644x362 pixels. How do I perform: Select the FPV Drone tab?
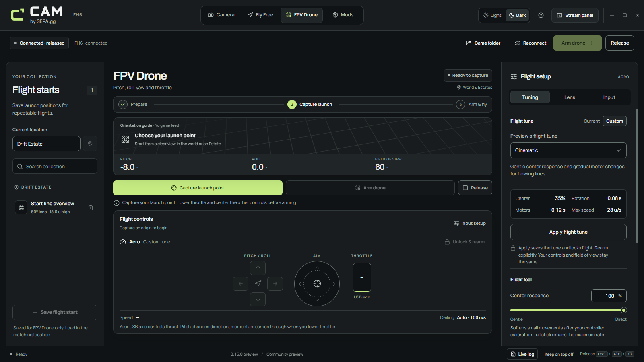302,15
